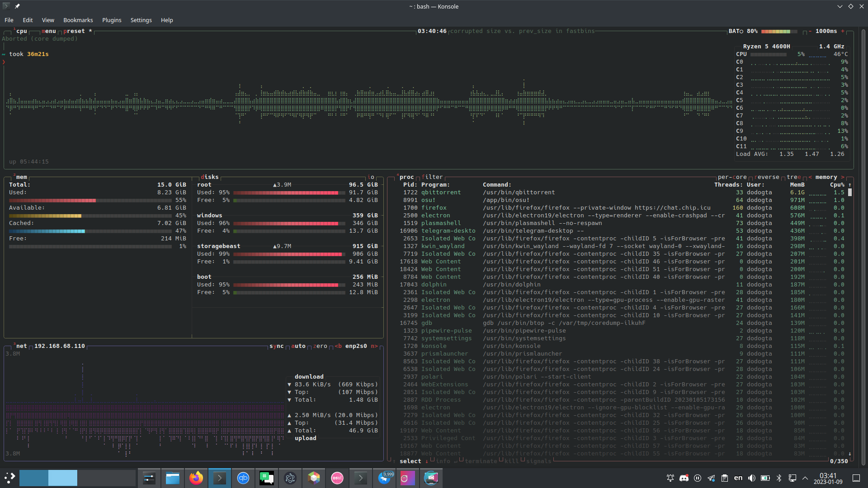
Task: Open PrismLauncher from the taskbar
Action: point(314,478)
